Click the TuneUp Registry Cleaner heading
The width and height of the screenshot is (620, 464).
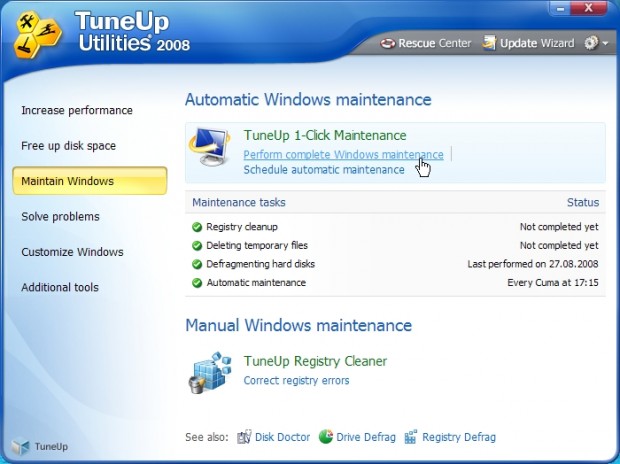[315, 361]
